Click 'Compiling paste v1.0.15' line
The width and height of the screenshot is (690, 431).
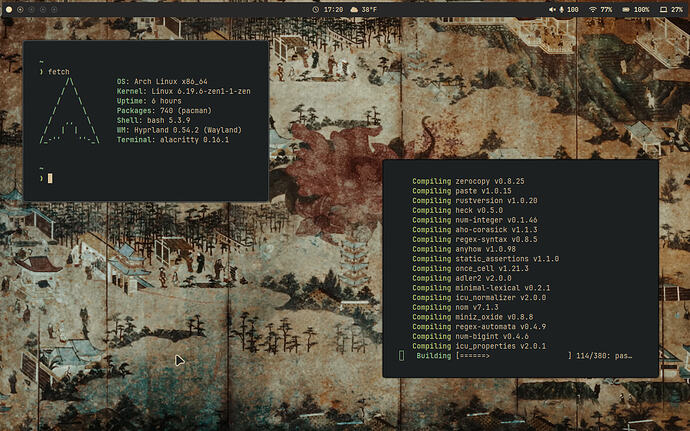(x=462, y=191)
